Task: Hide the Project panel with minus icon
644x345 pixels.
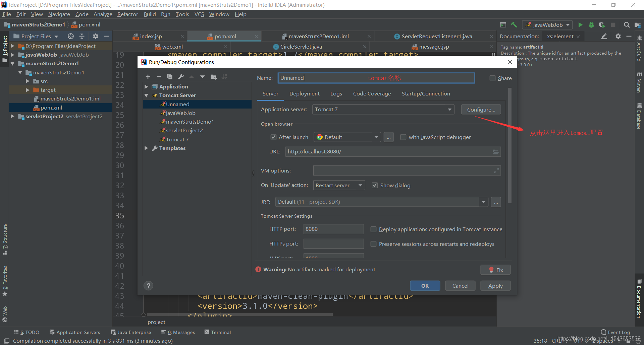Action: point(107,36)
